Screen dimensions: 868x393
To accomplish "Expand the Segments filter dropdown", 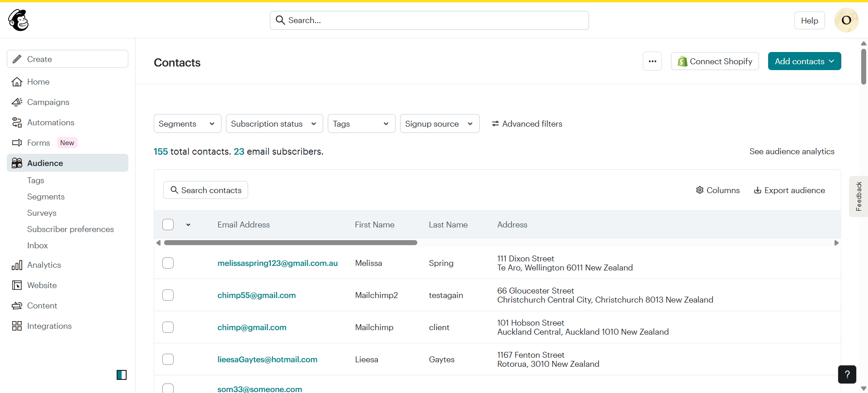I will click(x=187, y=124).
